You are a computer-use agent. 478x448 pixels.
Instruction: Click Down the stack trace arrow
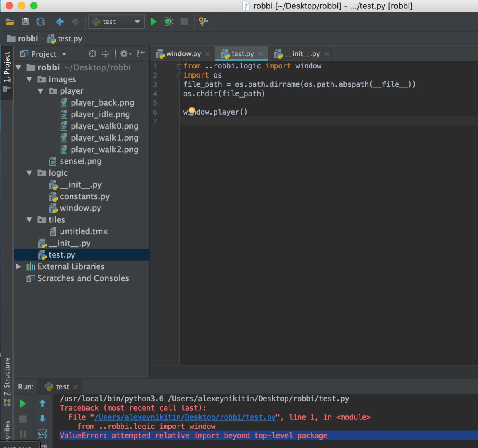pyautogui.click(x=43, y=419)
